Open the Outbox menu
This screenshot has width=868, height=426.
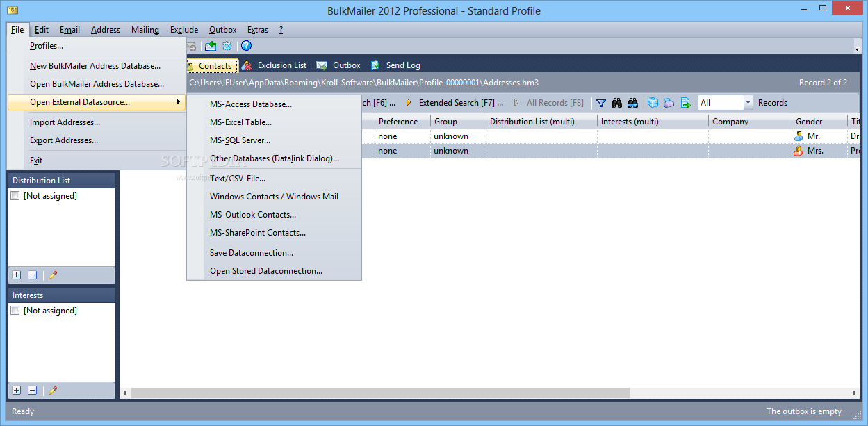223,30
